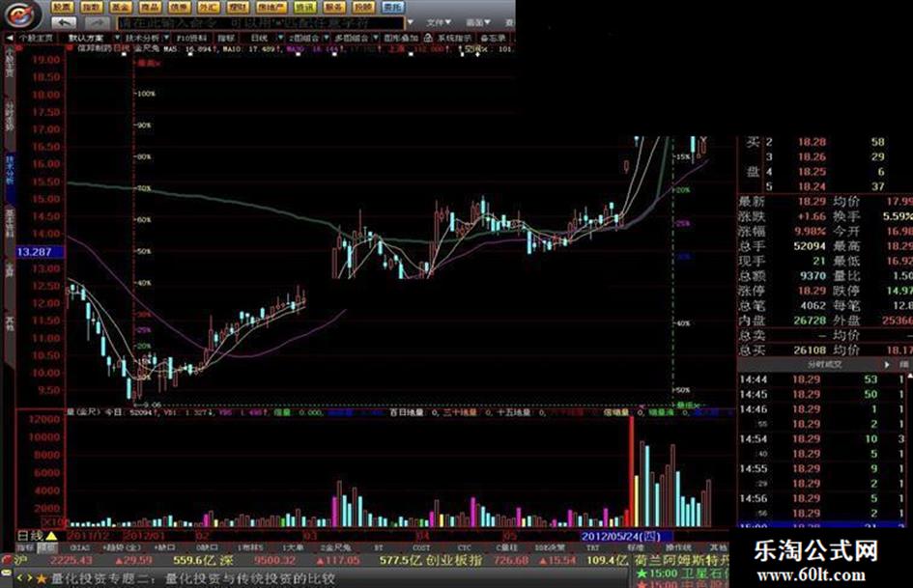Screen dimensions: 913x588
Task: Expand the command box history arrow
Action: [411, 23]
